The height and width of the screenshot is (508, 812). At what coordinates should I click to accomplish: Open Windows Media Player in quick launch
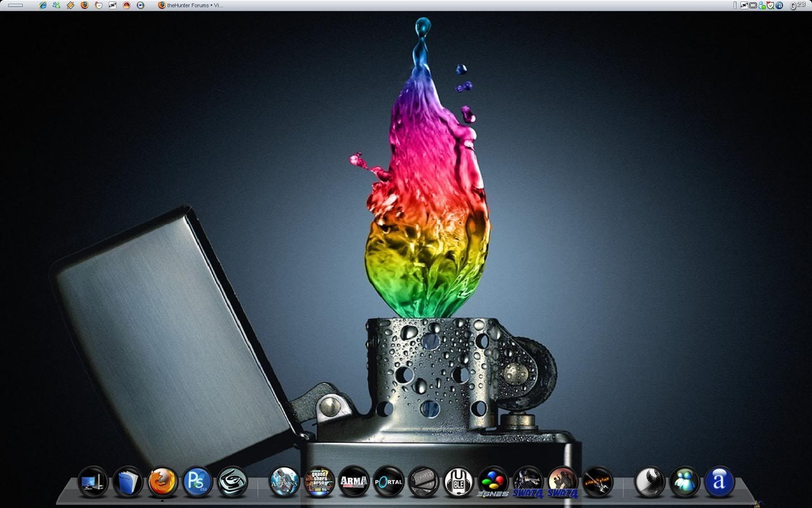(141, 5)
